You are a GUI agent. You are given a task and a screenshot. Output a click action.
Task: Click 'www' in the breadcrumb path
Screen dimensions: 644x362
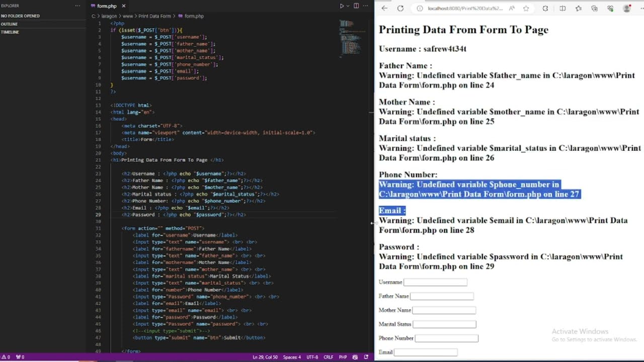128,16
